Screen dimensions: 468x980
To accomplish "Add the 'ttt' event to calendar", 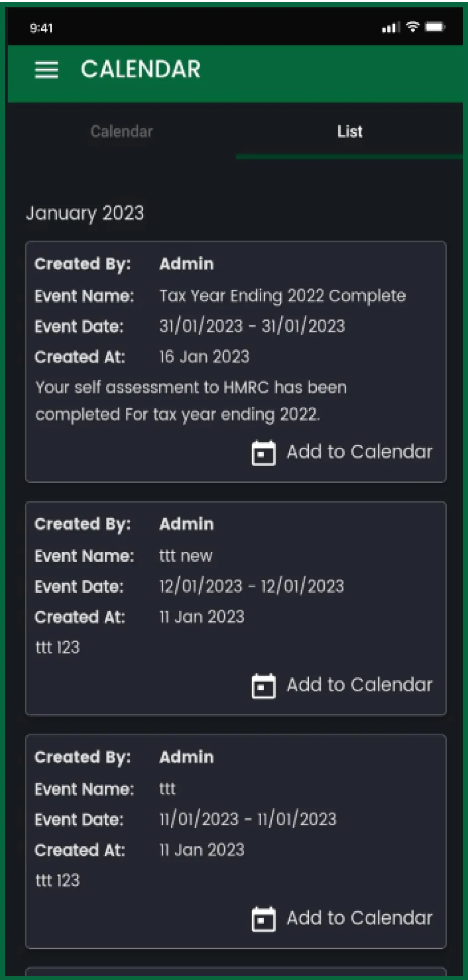I will (359, 918).
